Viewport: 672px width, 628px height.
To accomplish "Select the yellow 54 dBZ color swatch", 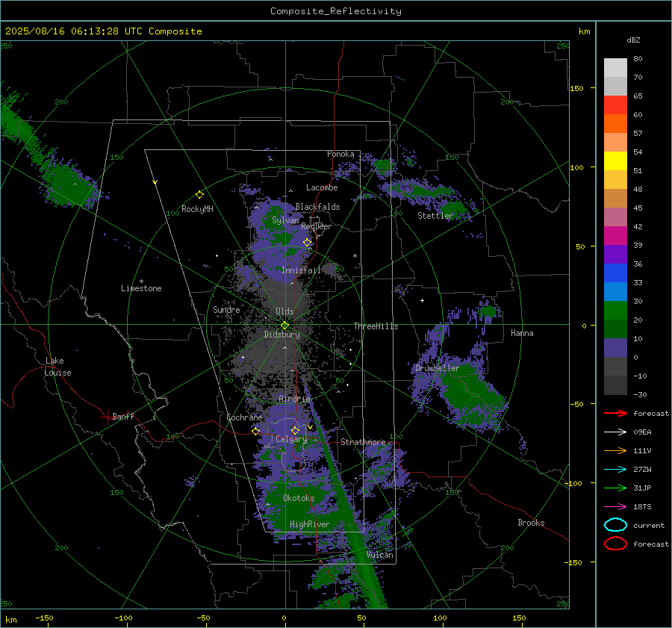I will coord(615,161).
